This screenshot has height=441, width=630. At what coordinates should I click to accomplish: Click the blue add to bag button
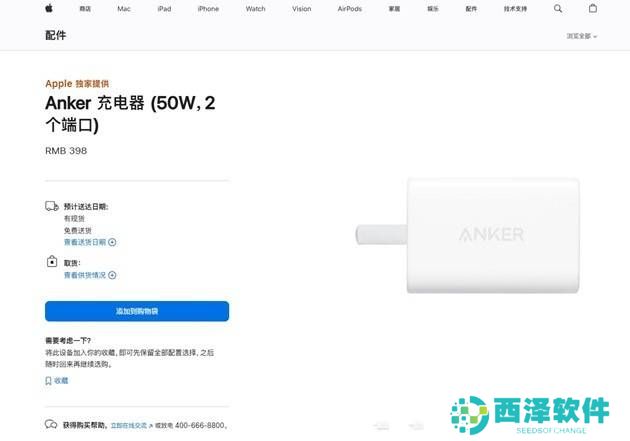click(137, 311)
